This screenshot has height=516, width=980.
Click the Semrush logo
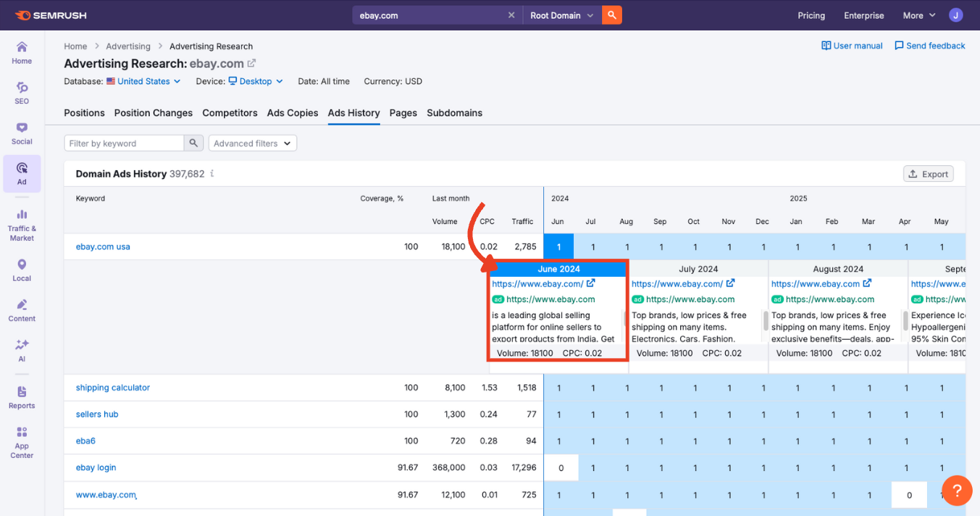pyautogui.click(x=50, y=14)
